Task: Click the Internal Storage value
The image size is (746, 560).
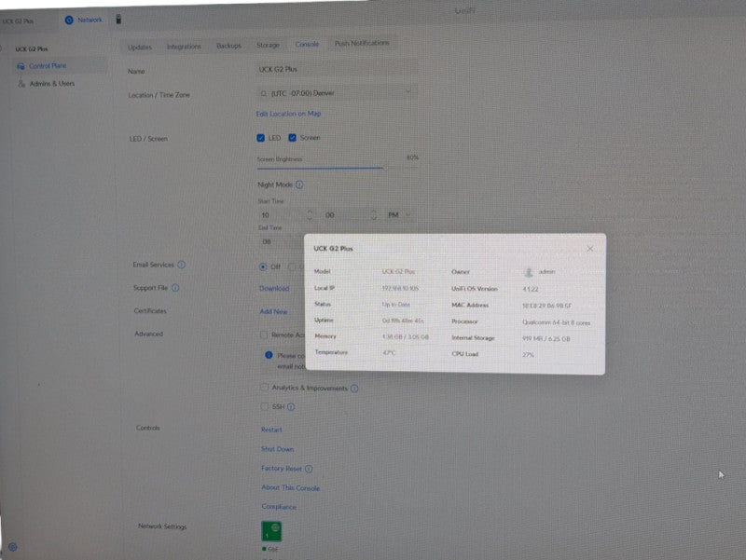Action: point(546,339)
